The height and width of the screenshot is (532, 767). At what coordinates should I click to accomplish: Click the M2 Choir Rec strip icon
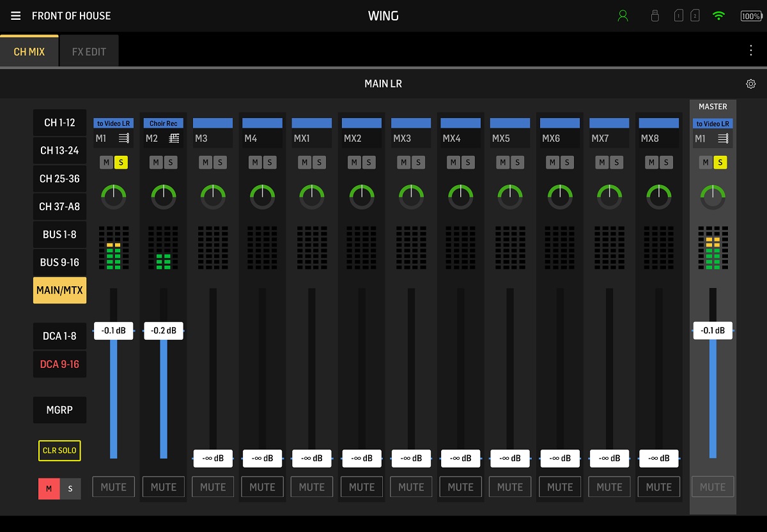coord(174,138)
